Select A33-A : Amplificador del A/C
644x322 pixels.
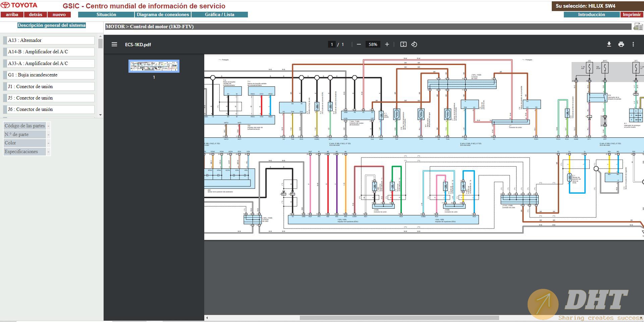point(49,63)
